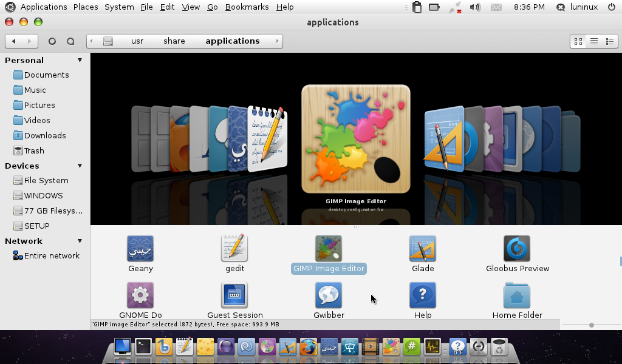Collapse the Network sidebar section
Viewport: 622px width, 364px height.
tap(80, 241)
